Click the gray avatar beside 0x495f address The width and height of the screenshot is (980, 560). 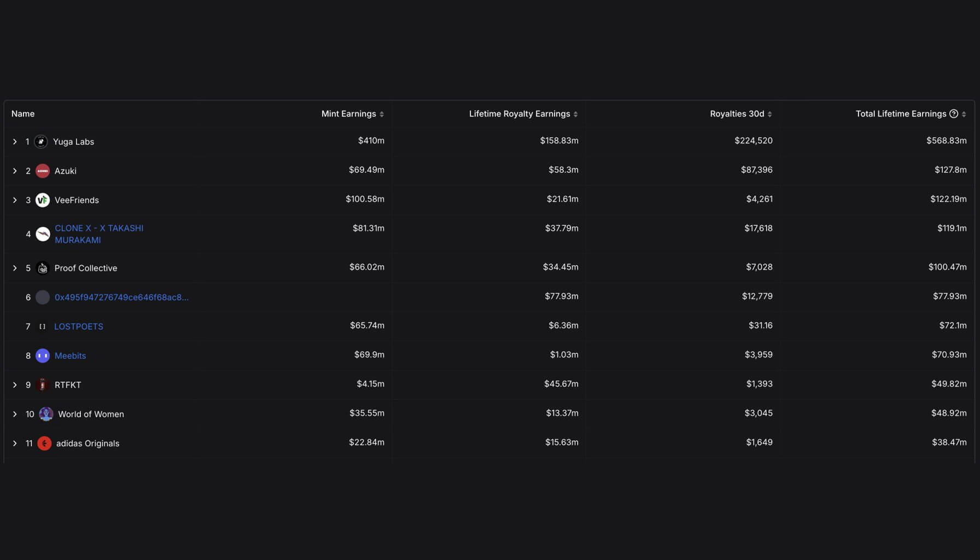tap(43, 297)
